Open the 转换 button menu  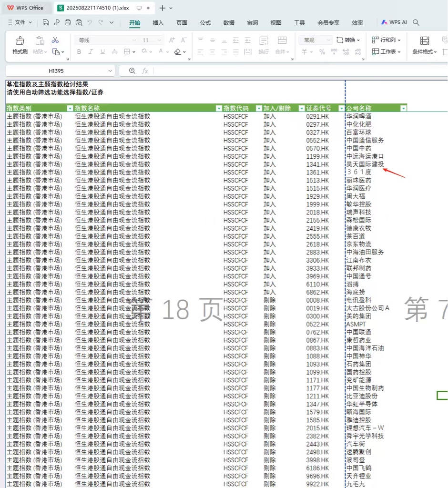point(348,40)
